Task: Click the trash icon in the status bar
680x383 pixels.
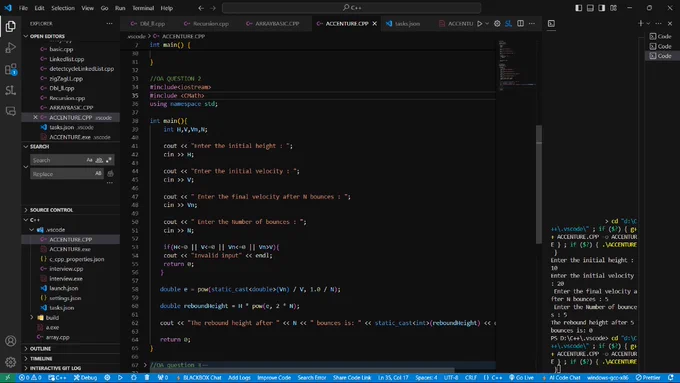Action: point(147,378)
